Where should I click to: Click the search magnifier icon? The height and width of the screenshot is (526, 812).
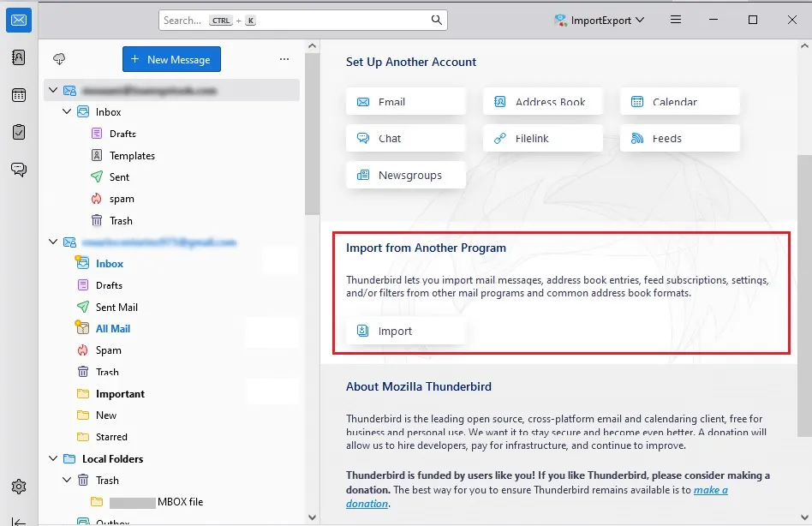(x=436, y=19)
